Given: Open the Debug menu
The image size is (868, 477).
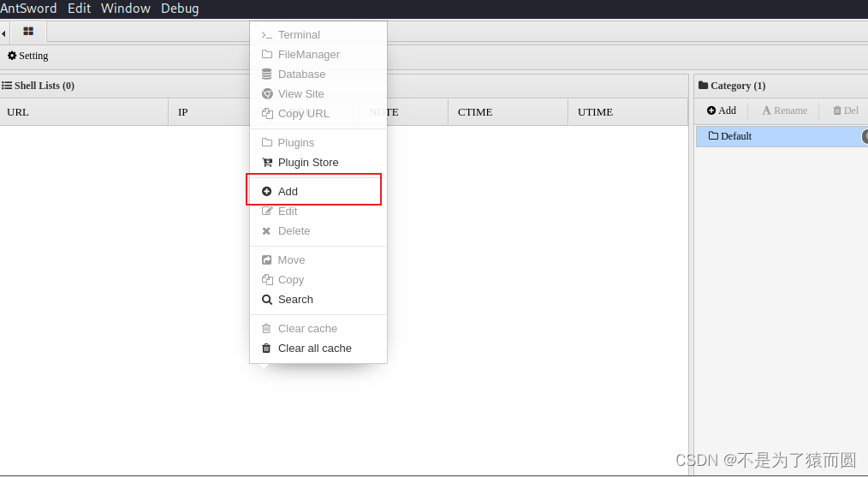Looking at the screenshot, I should point(180,9).
